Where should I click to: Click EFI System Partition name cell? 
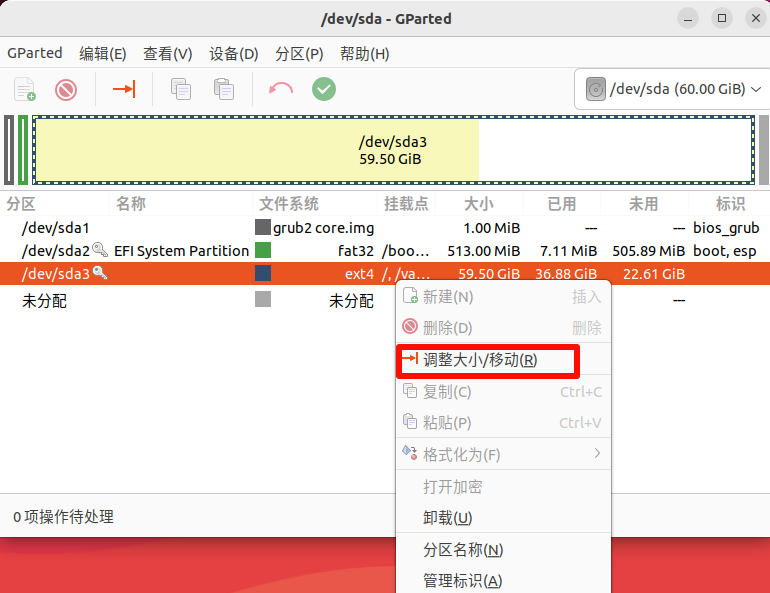point(182,251)
